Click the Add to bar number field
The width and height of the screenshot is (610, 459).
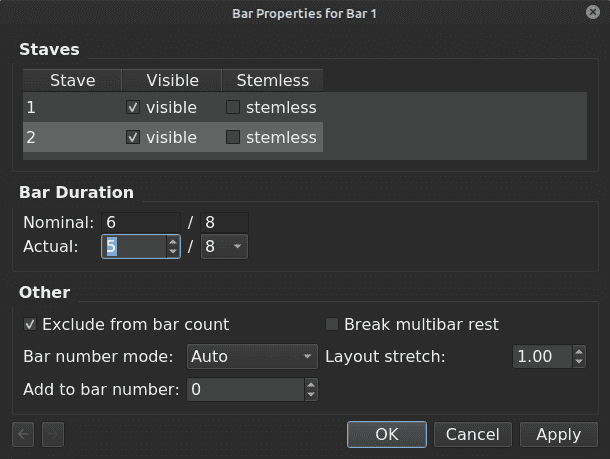point(243,389)
